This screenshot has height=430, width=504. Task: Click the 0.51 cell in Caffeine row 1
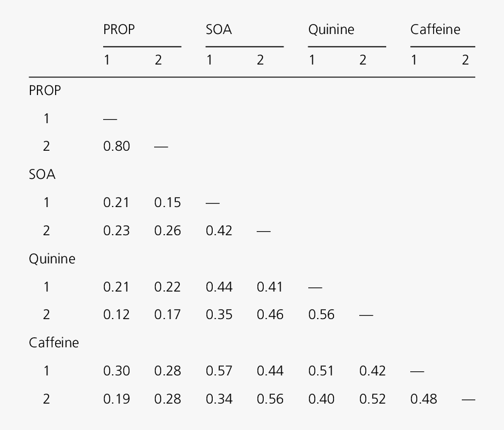click(321, 371)
